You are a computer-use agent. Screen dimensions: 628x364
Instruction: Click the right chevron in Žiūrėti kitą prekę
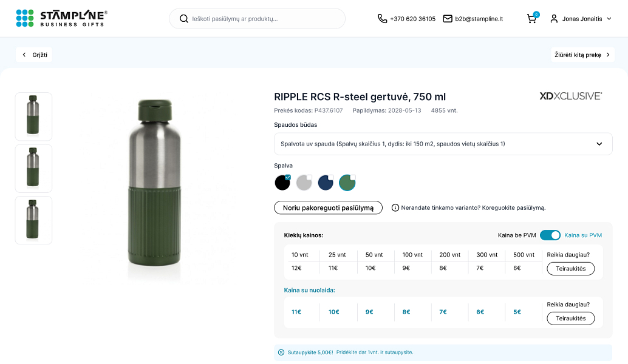pos(608,55)
